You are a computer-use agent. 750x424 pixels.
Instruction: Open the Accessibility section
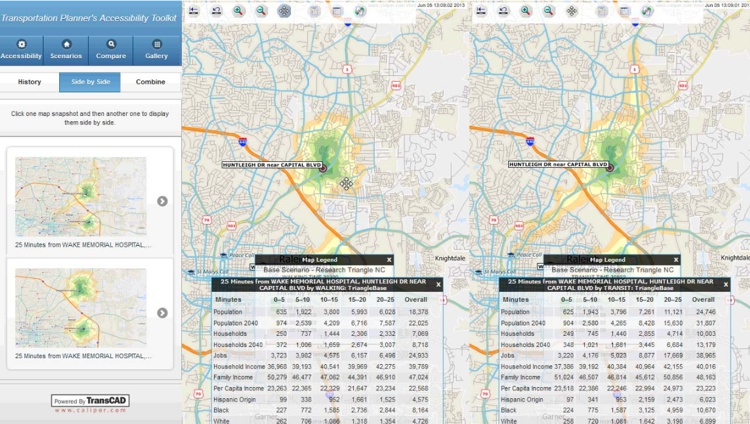pyautogui.click(x=22, y=50)
